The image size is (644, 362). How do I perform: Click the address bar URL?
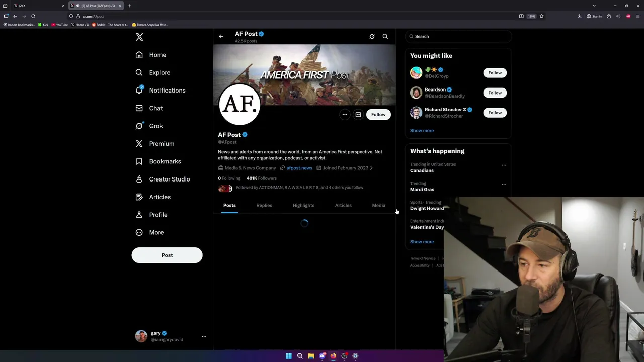(x=93, y=16)
